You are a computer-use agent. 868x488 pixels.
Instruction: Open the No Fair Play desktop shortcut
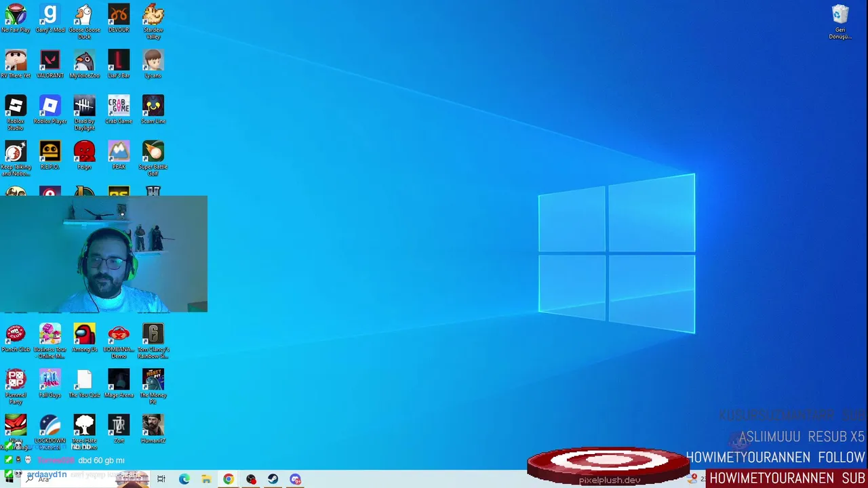[x=16, y=19]
